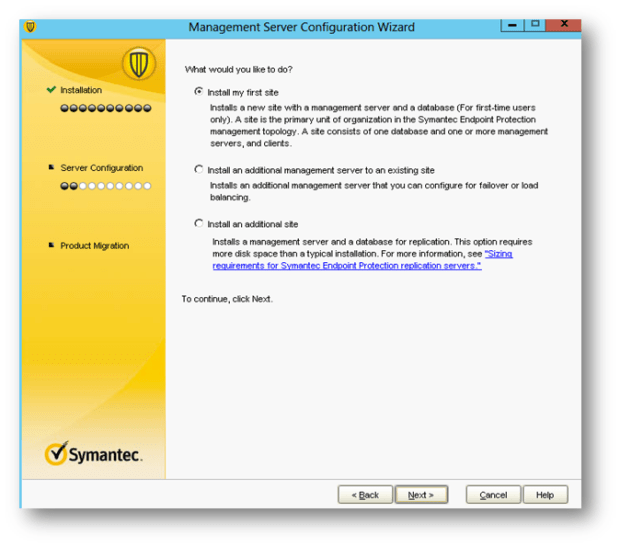Screen dimensions: 620x547
Task: Click the bullet marker next to Server Configuration
Action: 51,168
